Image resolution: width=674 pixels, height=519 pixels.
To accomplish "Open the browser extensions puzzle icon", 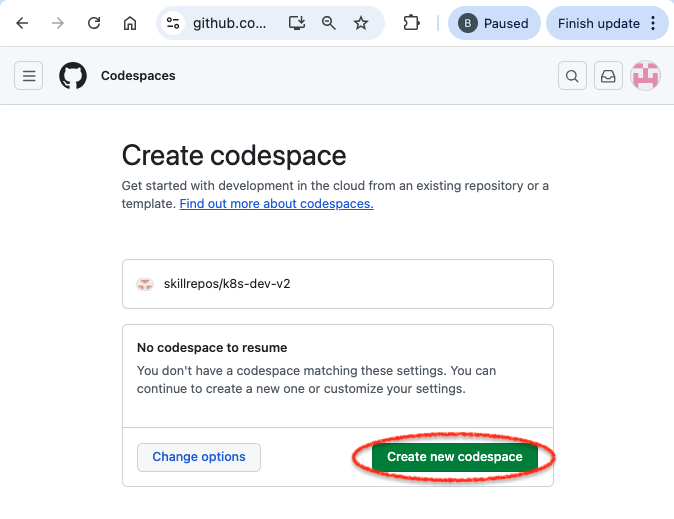I will tap(411, 23).
